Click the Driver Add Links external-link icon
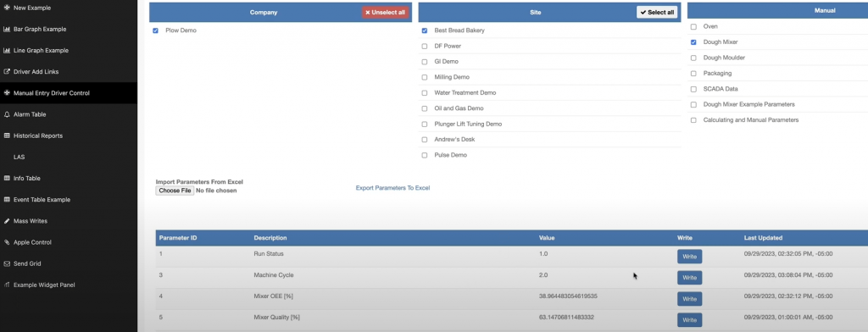The height and width of the screenshot is (332, 868). click(7, 72)
